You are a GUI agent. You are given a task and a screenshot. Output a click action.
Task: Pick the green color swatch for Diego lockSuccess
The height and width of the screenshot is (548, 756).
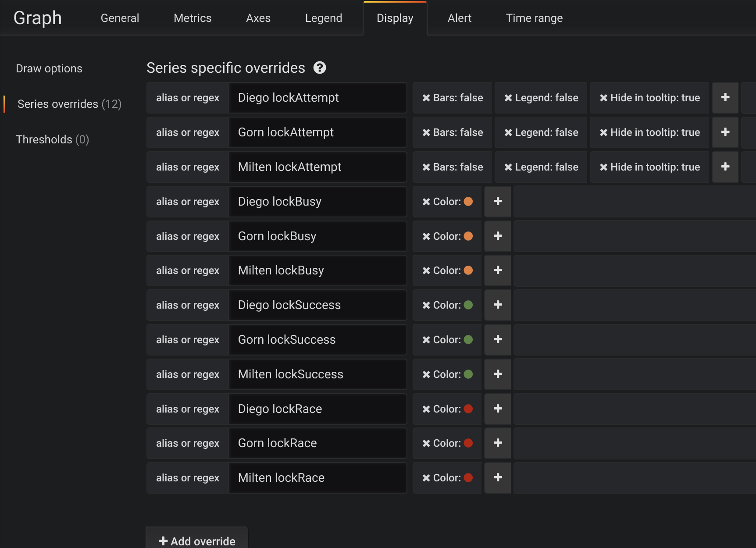click(468, 305)
